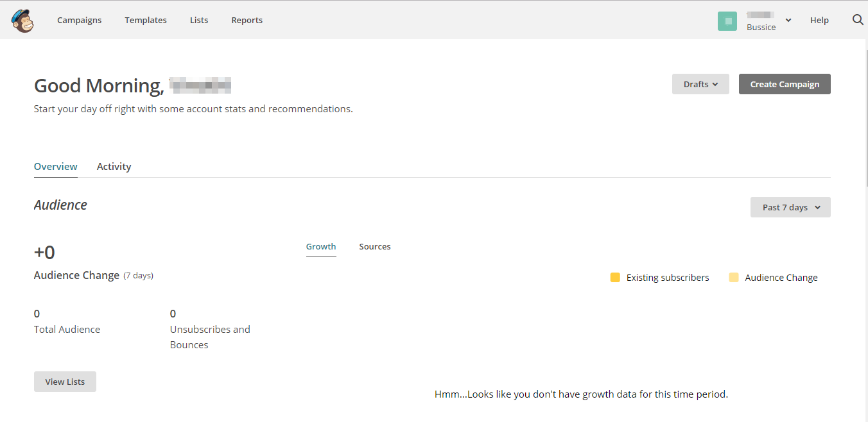
Task: Click the Existing subscribers legend swatch
Action: click(615, 278)
